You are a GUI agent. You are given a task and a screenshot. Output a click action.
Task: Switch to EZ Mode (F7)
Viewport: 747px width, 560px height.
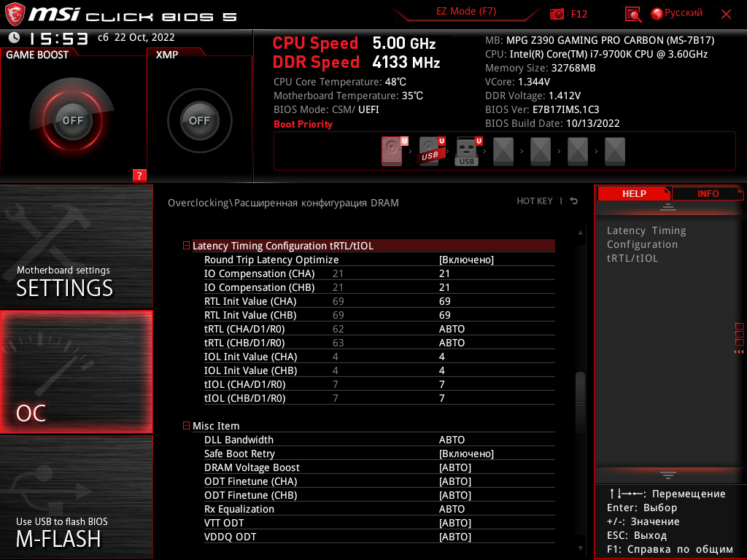coord(466,12)
